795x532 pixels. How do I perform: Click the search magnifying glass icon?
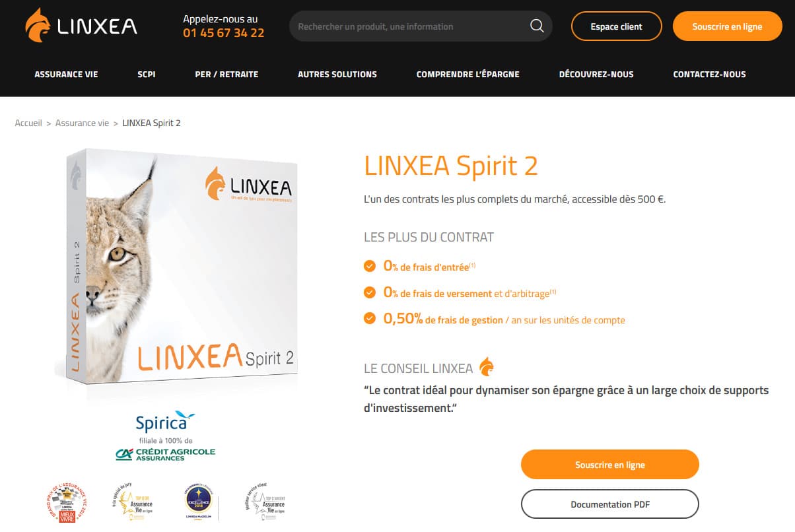tap(537, 26)
